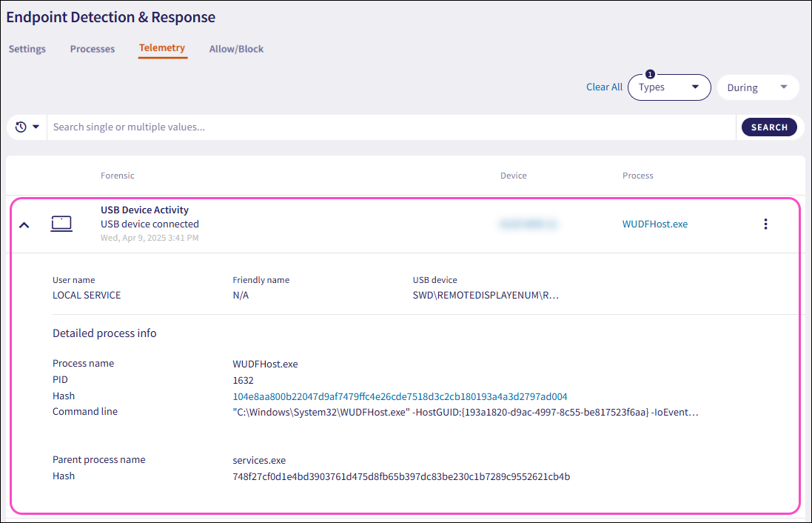The height and width of the screenshot is (523, 812).
Task: Click the search history clock icon
Action: tap(21, 127)
